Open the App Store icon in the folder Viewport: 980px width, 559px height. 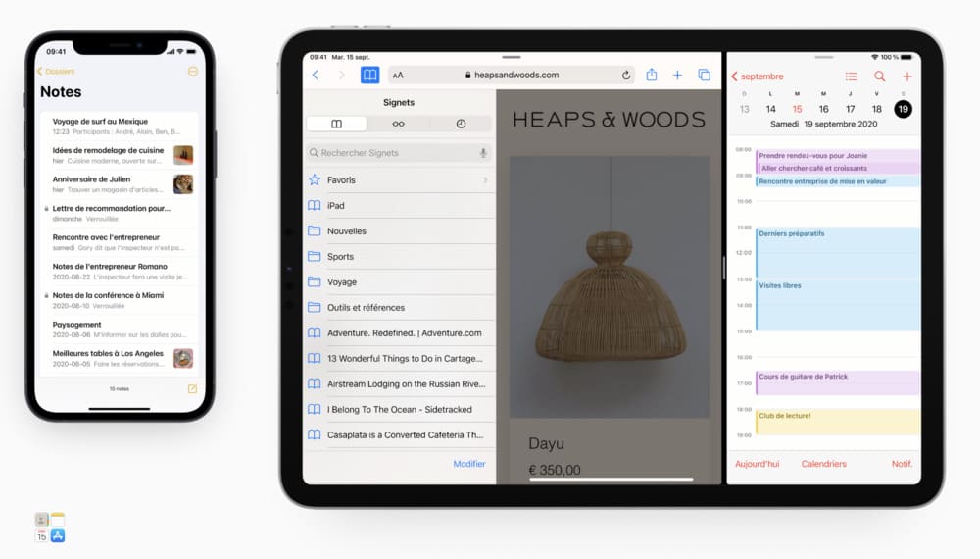(x=58, y=535)
